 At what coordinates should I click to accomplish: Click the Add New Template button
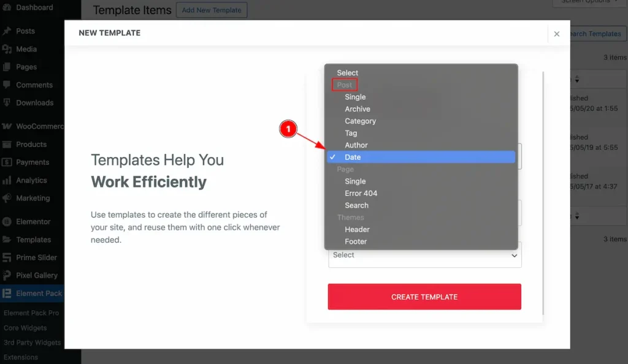point(212,10)
